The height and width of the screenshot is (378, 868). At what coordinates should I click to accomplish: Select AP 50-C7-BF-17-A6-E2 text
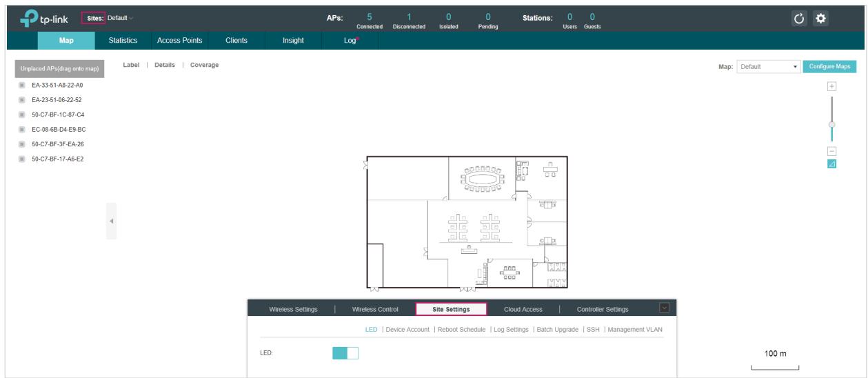(57, 159)
